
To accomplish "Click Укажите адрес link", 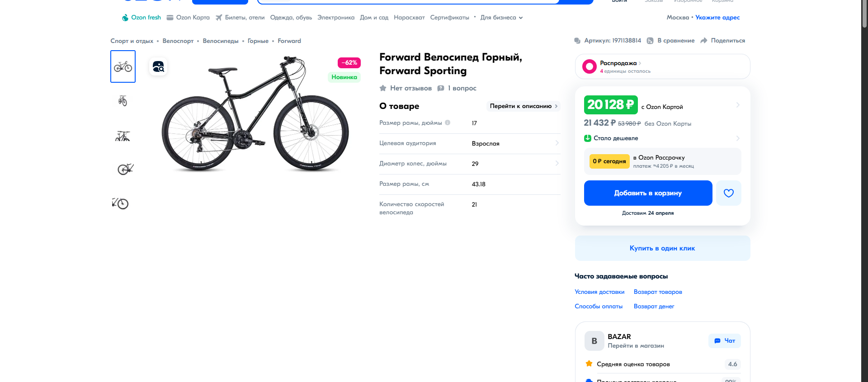I will (x=717, y=18).
